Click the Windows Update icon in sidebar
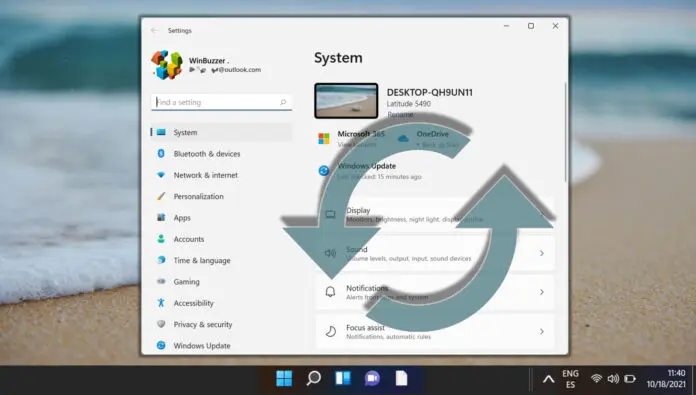This screenshot has width=696, height=395. click(161, 345)
